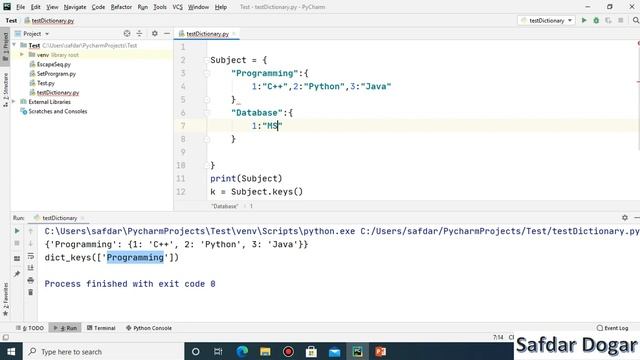Viewport: 640px width, 360px height.
Task: Launch Microsoft Edge from taskbar
Action: tap(242, 351)
